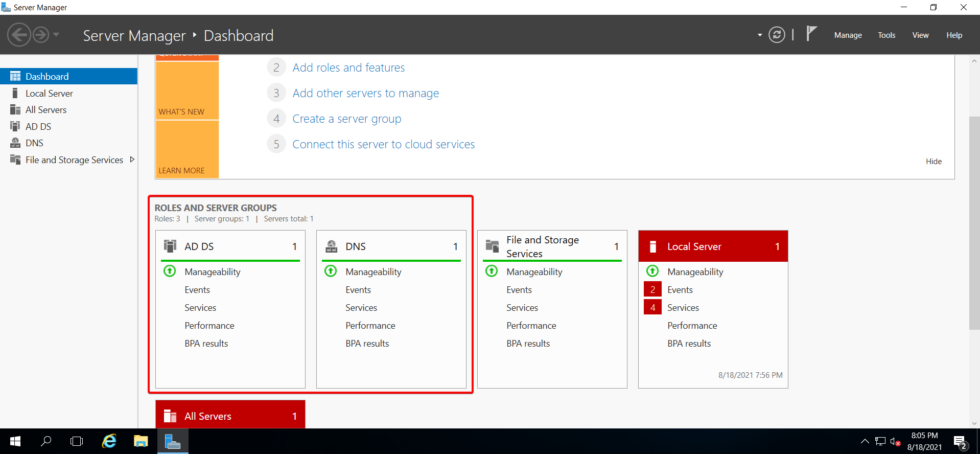Open taskbar search
980x454 pixels.
(x=46, y=441)
